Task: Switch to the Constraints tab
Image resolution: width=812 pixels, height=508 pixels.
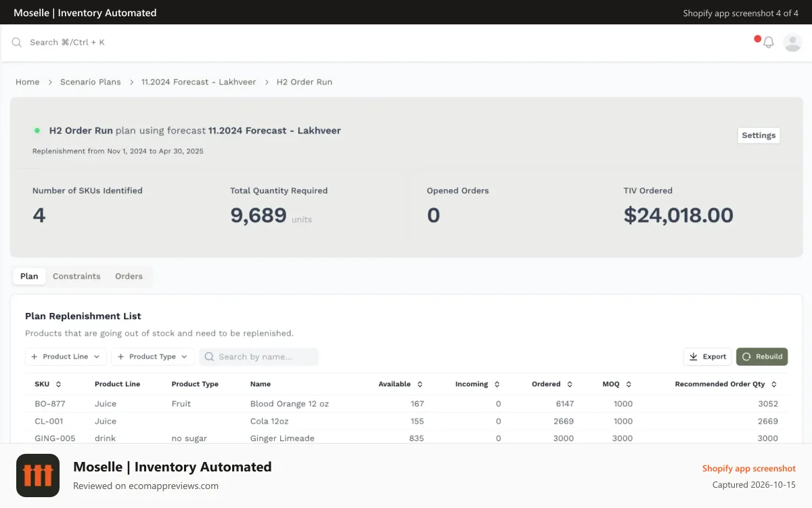Action: tap(76, 276)
